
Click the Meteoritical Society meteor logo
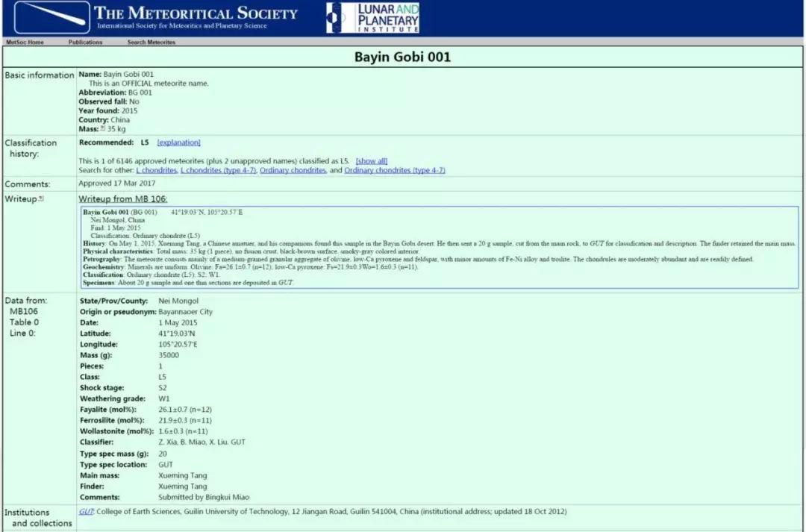[52, 17]
